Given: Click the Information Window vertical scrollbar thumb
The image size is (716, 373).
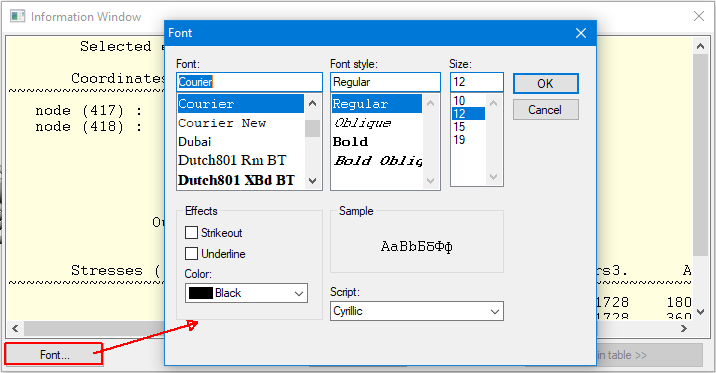Looking at the screenshot, I should (700, 155).
